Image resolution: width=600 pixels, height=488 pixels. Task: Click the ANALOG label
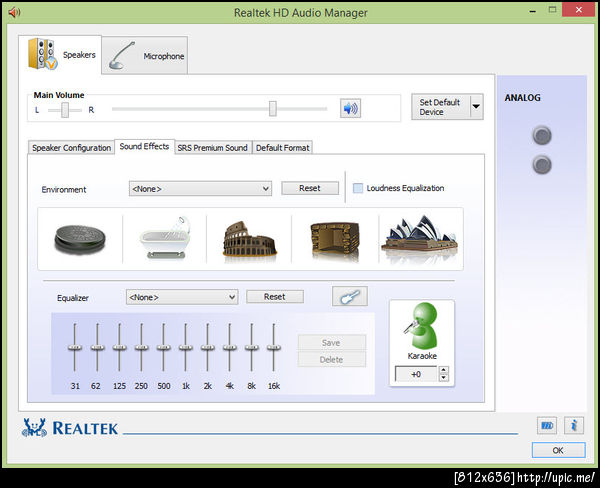tap(522, 98)
